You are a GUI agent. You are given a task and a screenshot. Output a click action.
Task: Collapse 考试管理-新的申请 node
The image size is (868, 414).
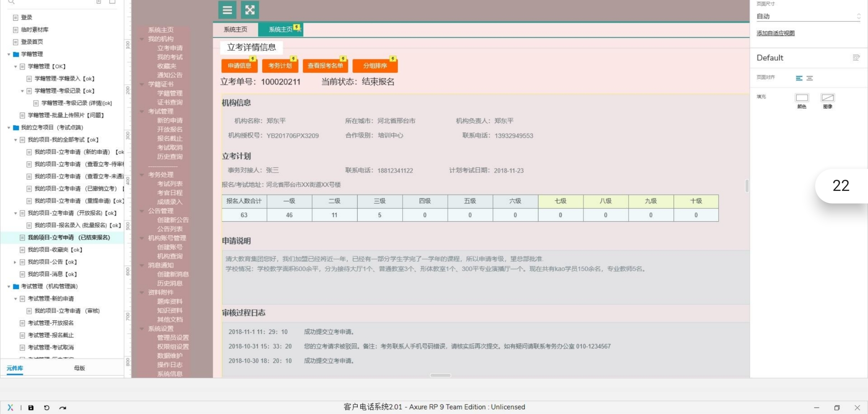pyautogui.click(x=15, y=299)
